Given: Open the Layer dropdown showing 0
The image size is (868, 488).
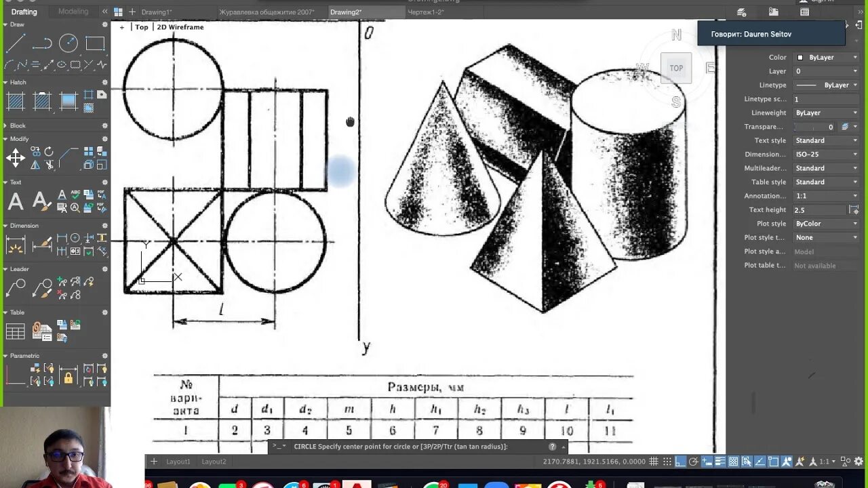Looking at the screenshot, I should tap(827, 71).
